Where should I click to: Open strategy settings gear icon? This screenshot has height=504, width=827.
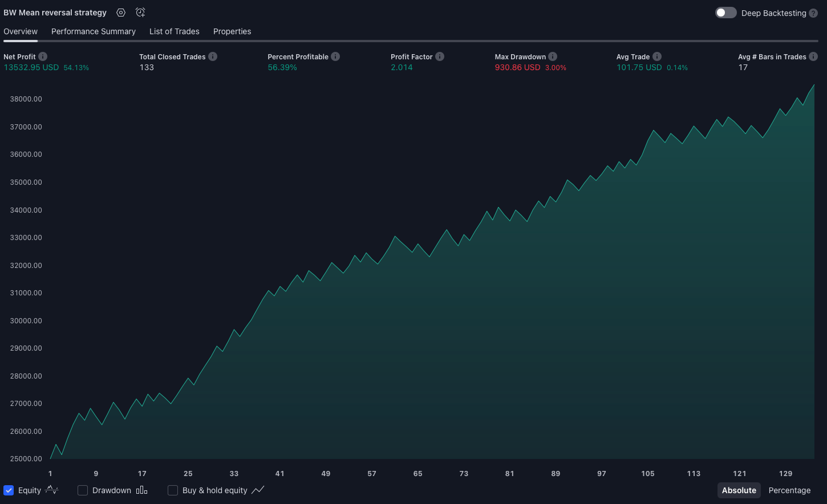point(121,13)
